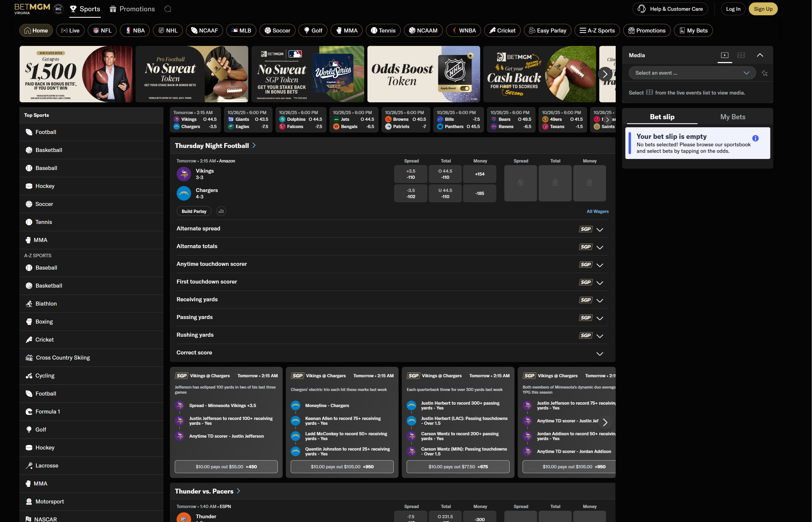Open the stats chart icon beside Build Parlay
This screenshot has width=812, height=522.
pyautogui.click(x=221, y=211)
